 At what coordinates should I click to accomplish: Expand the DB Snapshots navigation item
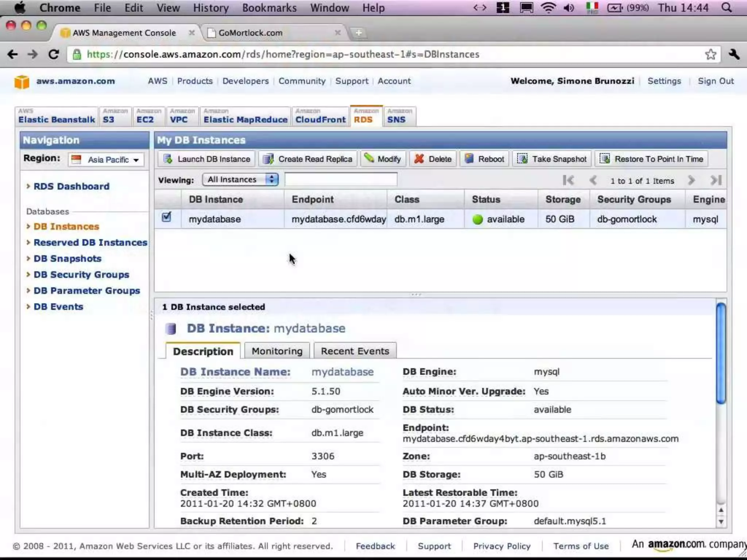tap(67, 258)
